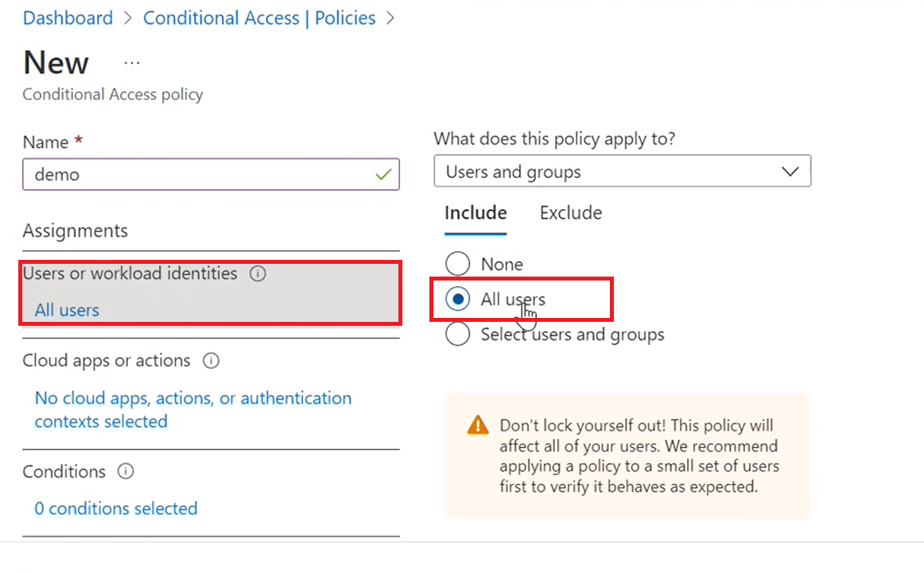Click the warning triangle in the lockout notice
Image resolution: width=924 pixels, height=573 pixels.
(x=477, y=424)
